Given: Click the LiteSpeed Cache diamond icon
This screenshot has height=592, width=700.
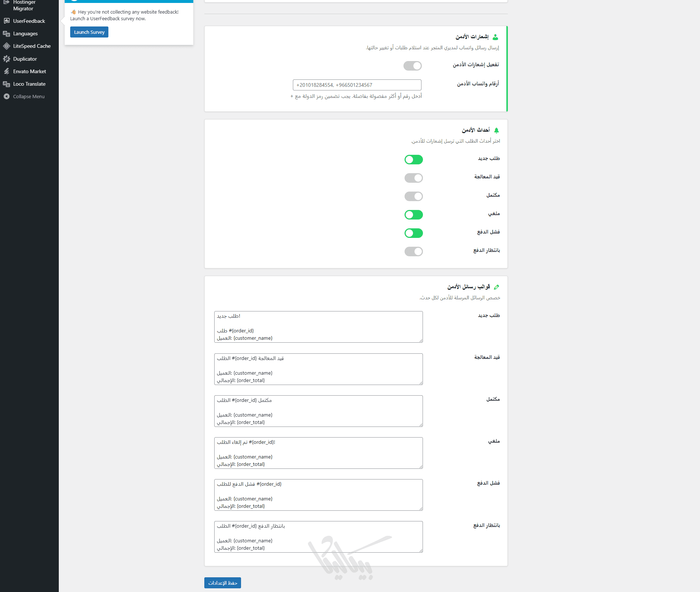Looking at the screenshot, I should [7, 46].
